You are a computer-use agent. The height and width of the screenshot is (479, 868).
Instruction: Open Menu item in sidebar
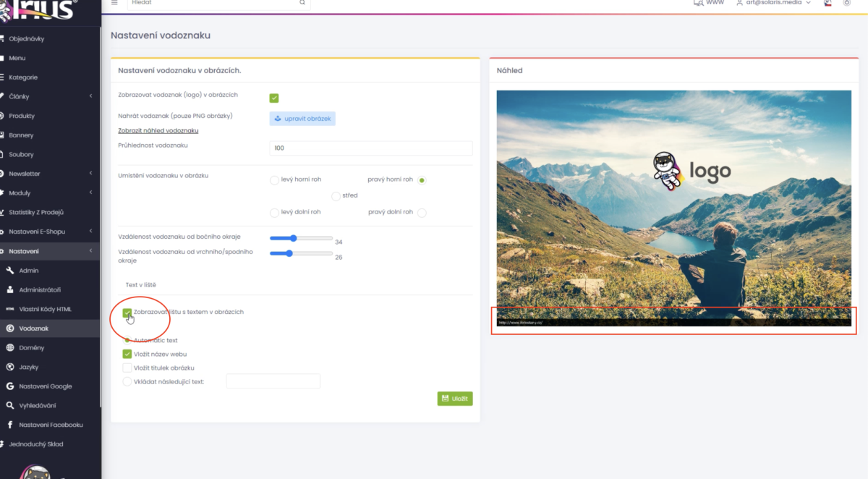(51, 58)
